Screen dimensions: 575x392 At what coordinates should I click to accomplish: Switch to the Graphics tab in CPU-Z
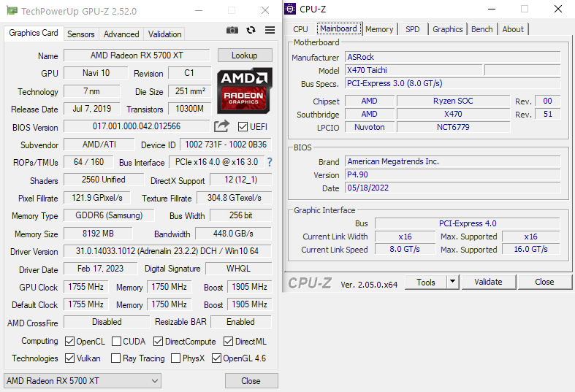tap(447, 29)
